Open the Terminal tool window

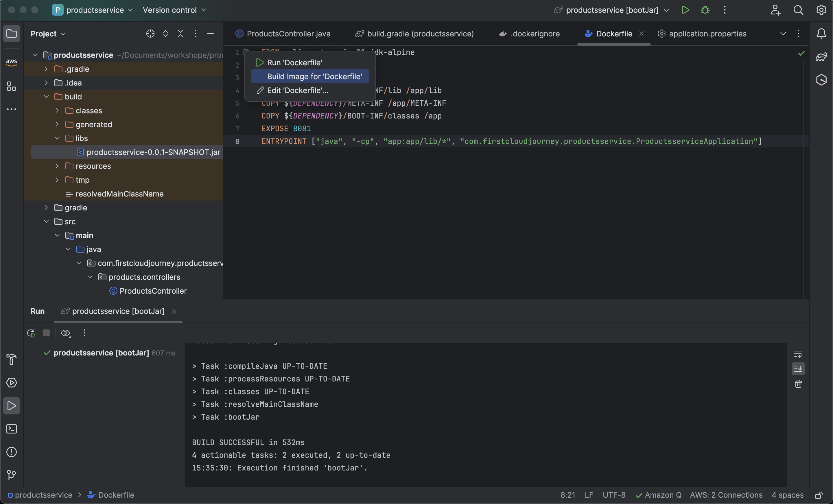click(12, 429)
